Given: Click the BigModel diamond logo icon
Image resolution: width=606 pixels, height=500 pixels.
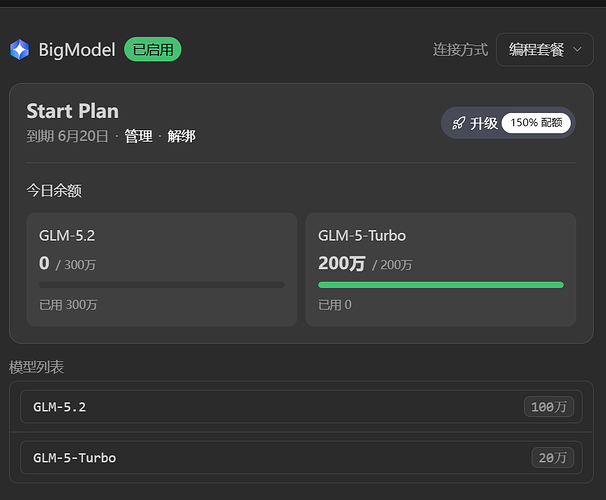Looking at the screenshot, I should coord(20,49).
